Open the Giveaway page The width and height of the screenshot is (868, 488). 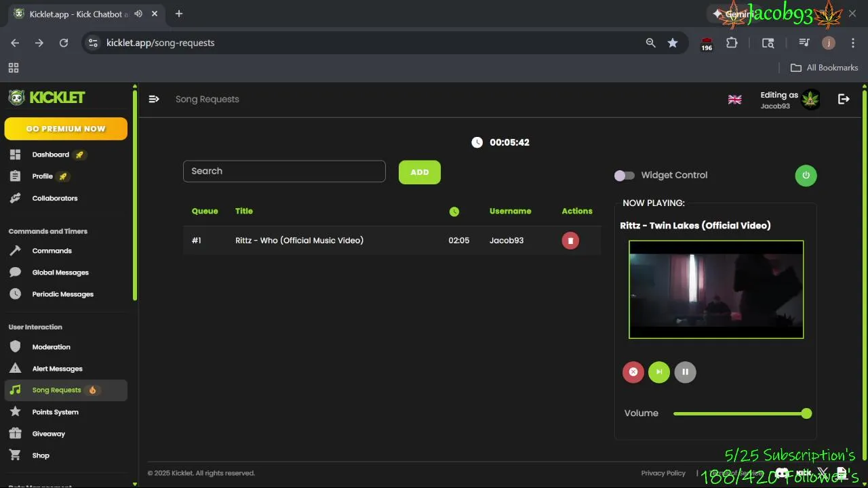pos(48,434)
